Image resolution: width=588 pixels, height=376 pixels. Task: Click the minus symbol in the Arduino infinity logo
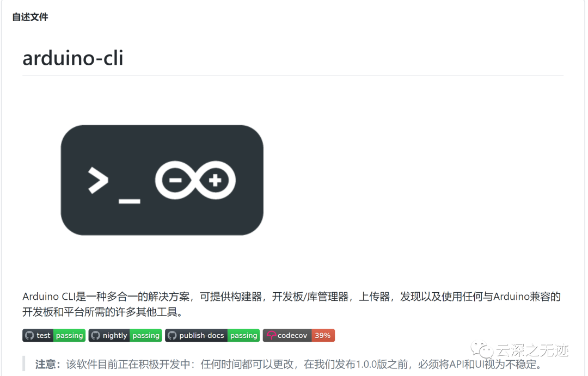[175, 180]
